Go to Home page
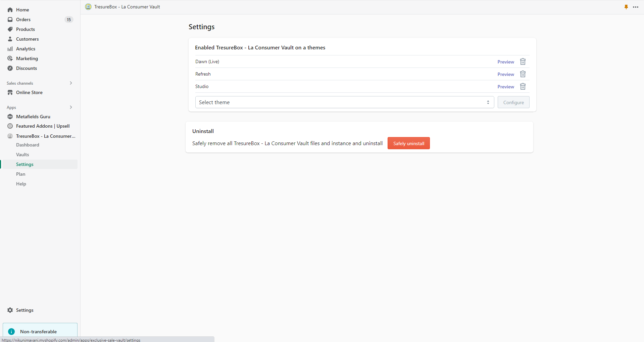 (22, 10)
